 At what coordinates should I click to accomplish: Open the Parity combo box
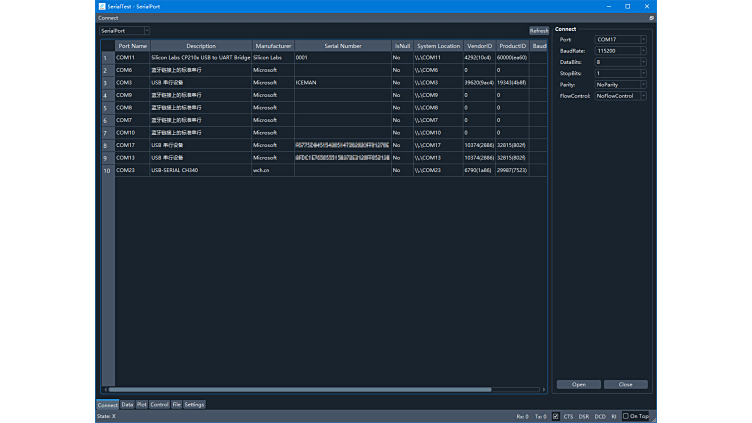click(x=620, y=85)
